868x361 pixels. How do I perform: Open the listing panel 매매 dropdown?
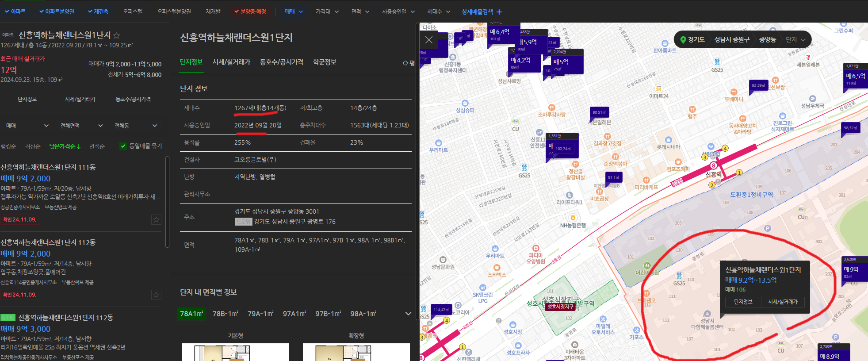pos(27,126)
